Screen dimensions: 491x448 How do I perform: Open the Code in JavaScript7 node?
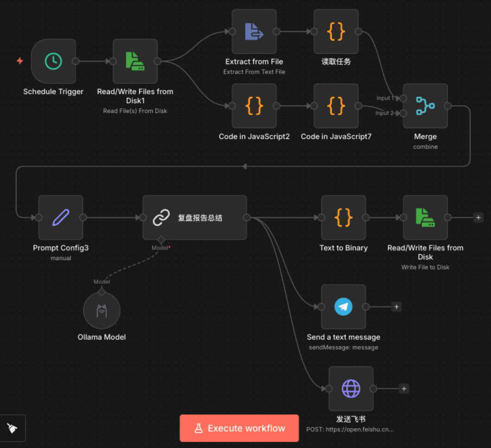tap(336, 106)
